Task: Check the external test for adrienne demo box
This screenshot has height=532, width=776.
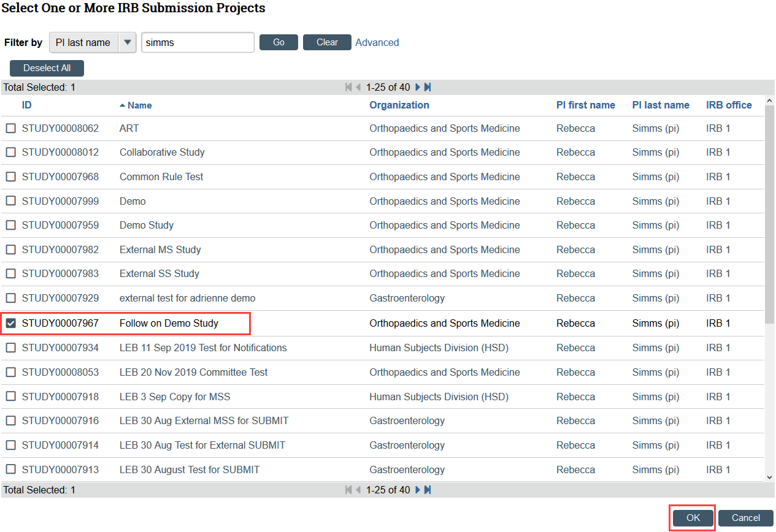Action: (11, 298)
